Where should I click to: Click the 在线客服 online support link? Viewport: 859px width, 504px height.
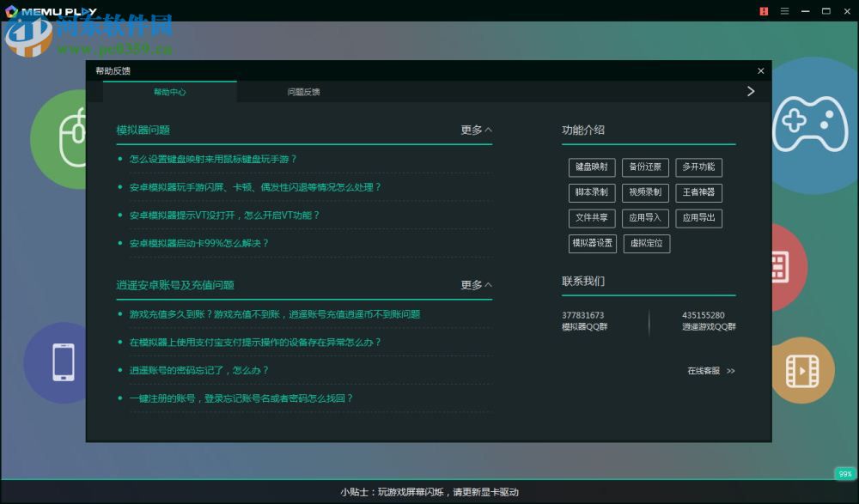pos(704,371)
